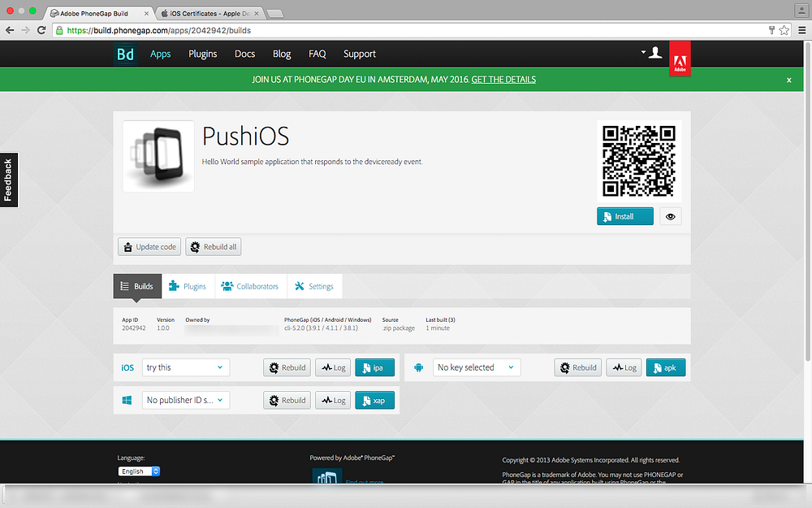Click the Windows platform icon
The height and width of the screenshot is (508, 812).
[x=127, y=400]
